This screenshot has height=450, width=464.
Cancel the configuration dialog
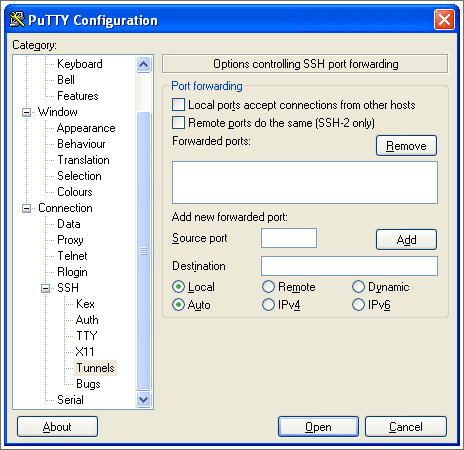coord(406,427)
